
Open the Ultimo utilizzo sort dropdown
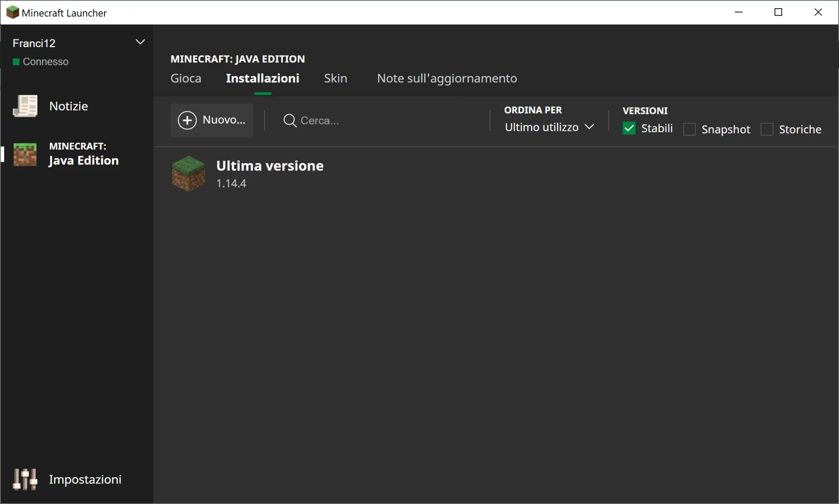[x=542, y=127]
